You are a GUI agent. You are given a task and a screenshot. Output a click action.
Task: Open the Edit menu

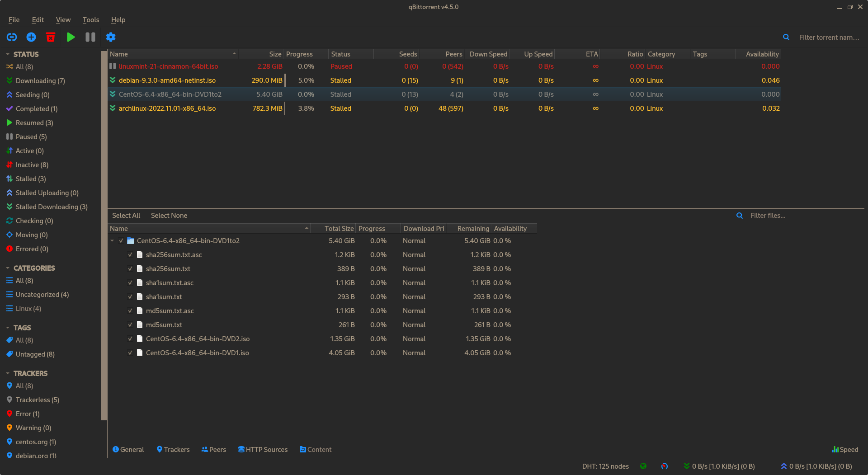[x=38, y=19]
